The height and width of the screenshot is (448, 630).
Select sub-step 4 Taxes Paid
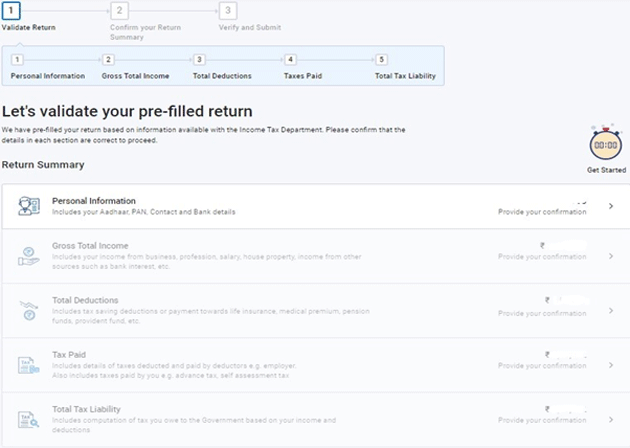290,60
